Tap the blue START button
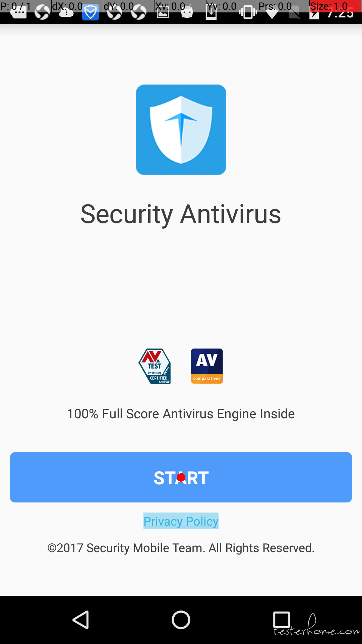362x644 pixels. tap(181, 477)
